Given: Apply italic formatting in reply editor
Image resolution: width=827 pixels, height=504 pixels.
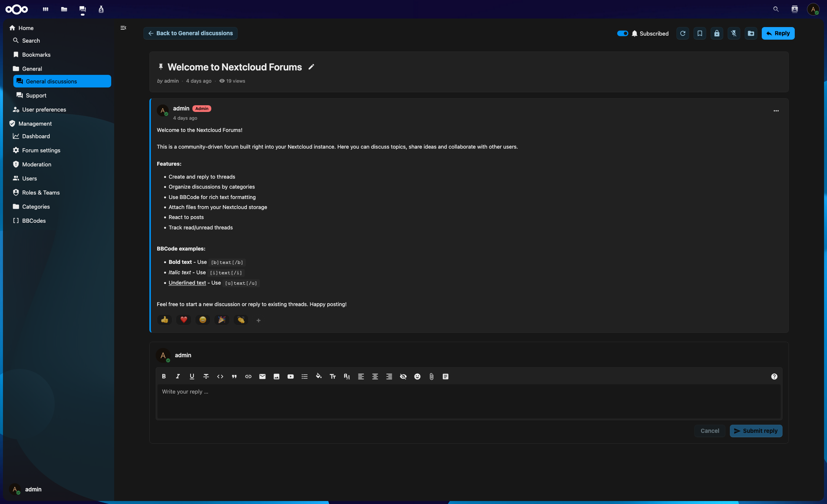Looking at the screenshot, I should (178, 377).
